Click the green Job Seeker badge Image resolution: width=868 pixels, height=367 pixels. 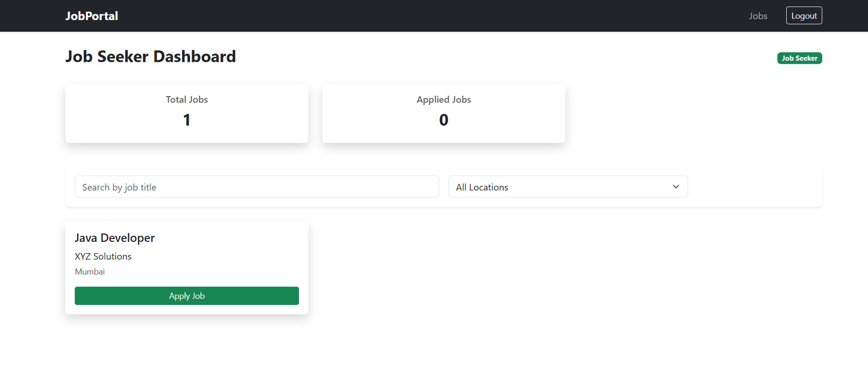coord(799,58)
